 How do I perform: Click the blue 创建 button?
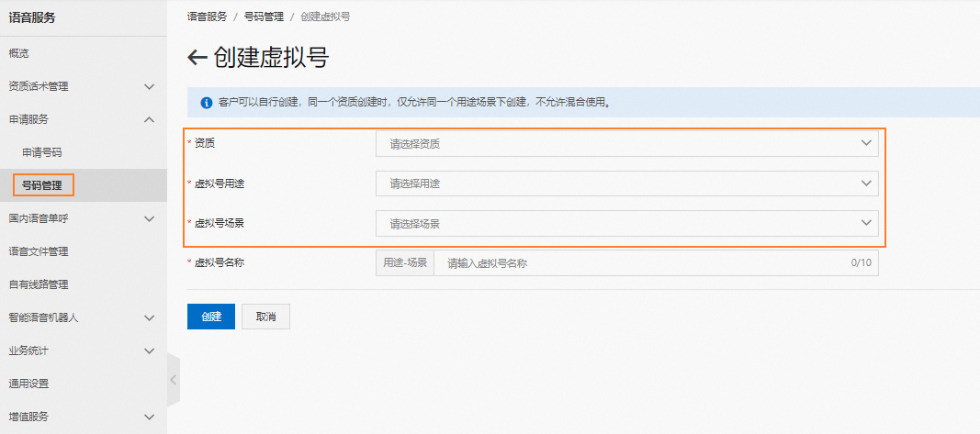point(211,317)
